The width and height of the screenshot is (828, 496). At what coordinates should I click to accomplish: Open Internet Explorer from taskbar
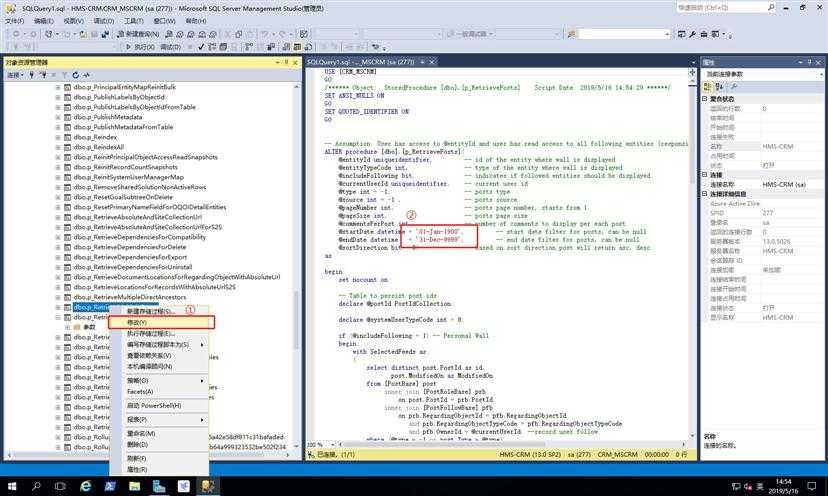click(x=85, y=486)
